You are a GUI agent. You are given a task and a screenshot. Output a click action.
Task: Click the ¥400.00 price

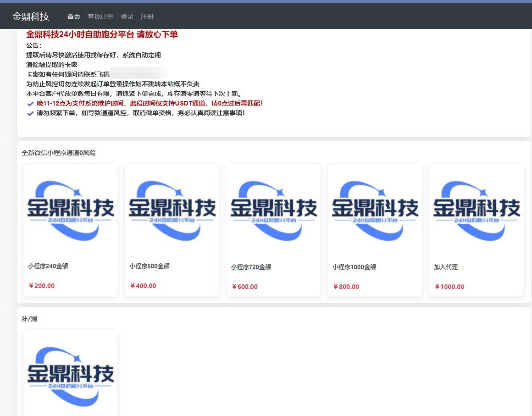point(143,286)
